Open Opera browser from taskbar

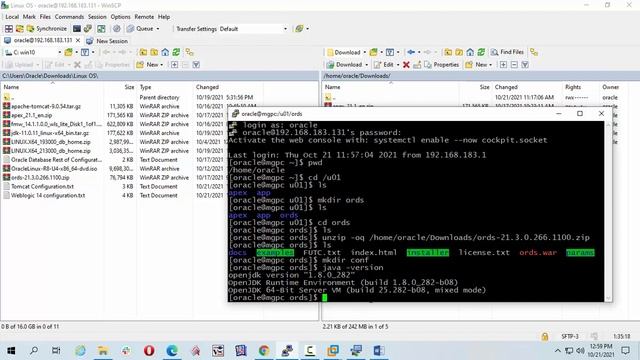[x=149, y=350]
